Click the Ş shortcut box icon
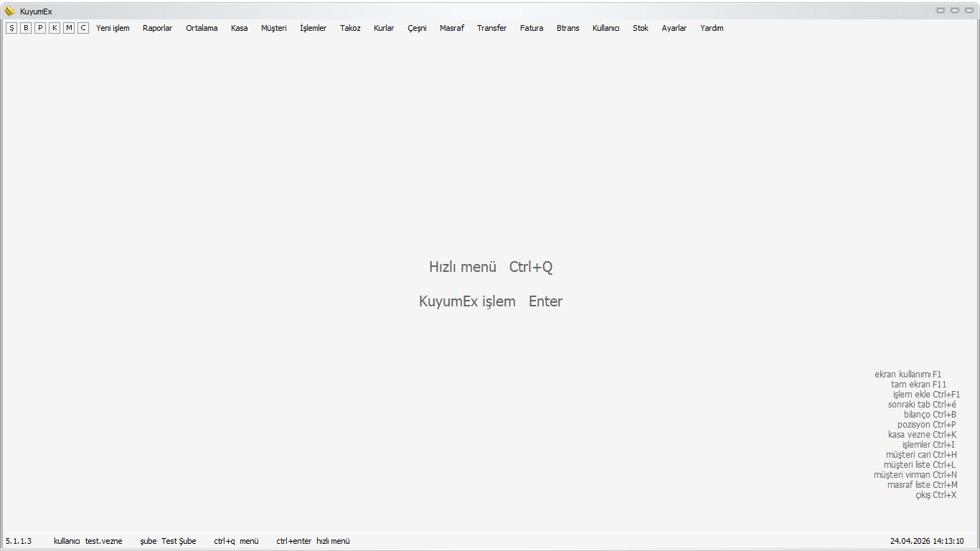The image size is (980, 551). (11, 28)
